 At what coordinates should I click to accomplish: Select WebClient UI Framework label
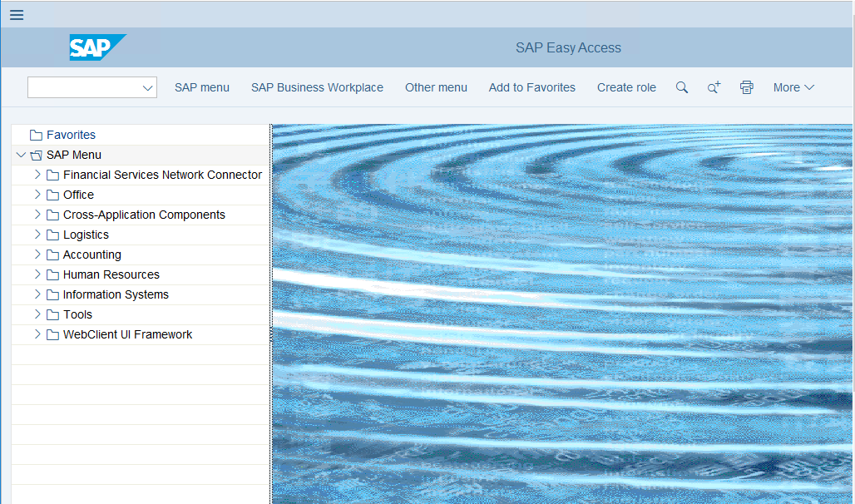127,334
